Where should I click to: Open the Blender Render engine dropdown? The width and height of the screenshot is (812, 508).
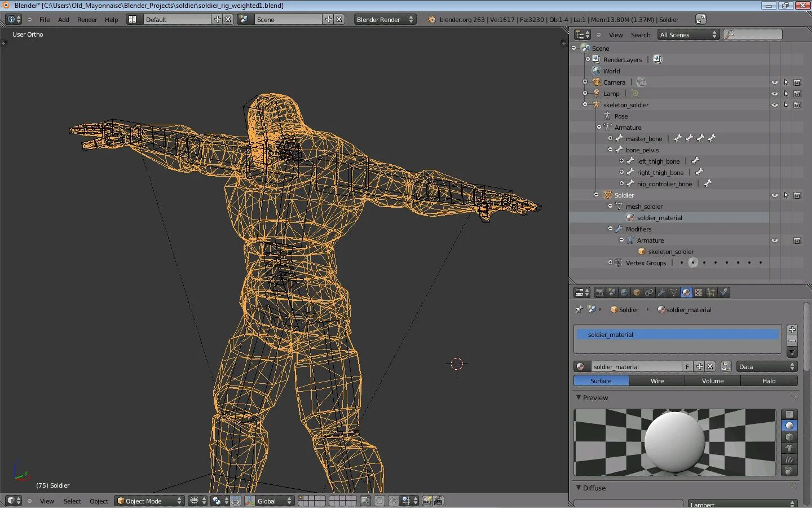pos(385,19)
